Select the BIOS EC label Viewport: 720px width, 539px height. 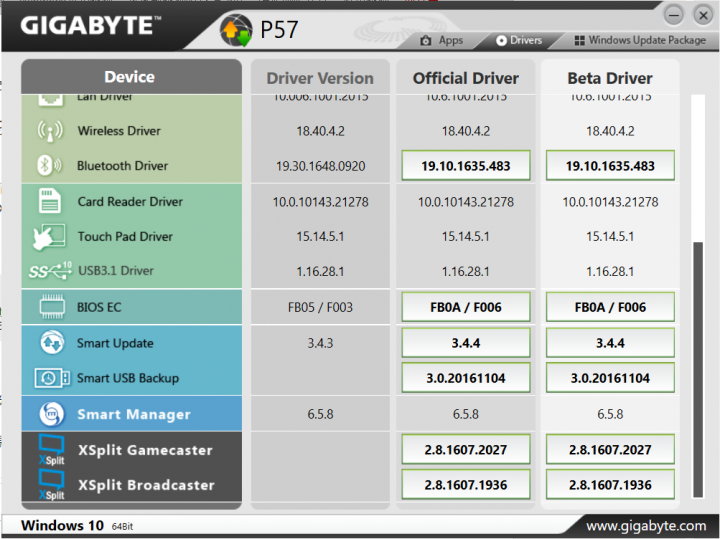pos(99,307)
